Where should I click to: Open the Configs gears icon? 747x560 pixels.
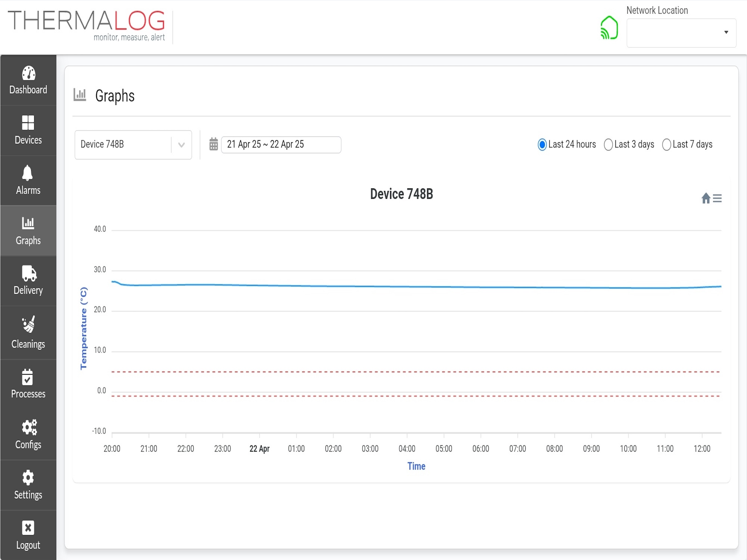(x=29, y=427)
